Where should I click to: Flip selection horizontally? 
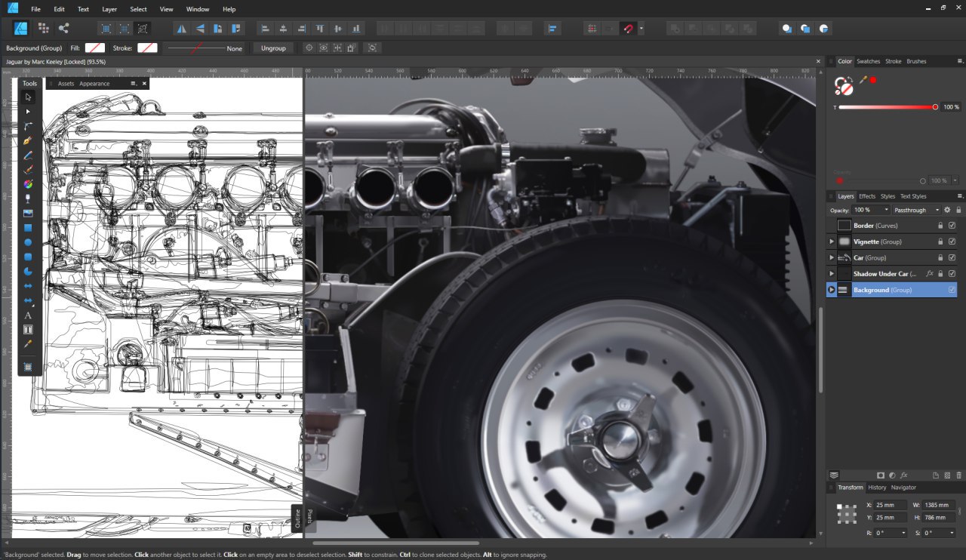tap(181, 28)
